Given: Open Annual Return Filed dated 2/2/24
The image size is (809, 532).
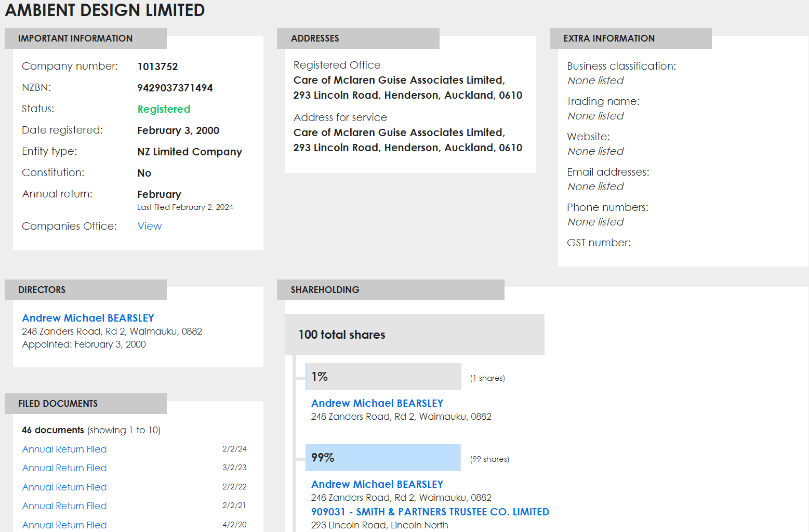Looking at the screenshot, I should point(64,449).
